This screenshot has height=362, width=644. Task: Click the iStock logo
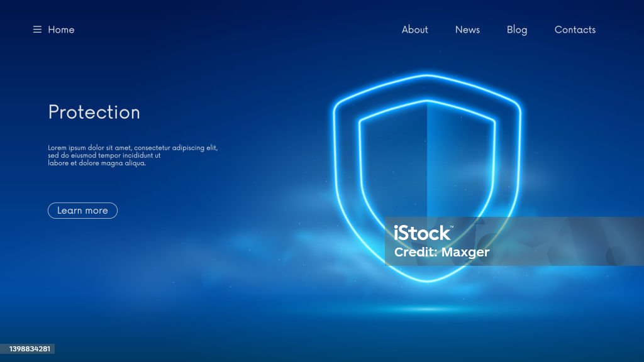[x=423, y=233]
